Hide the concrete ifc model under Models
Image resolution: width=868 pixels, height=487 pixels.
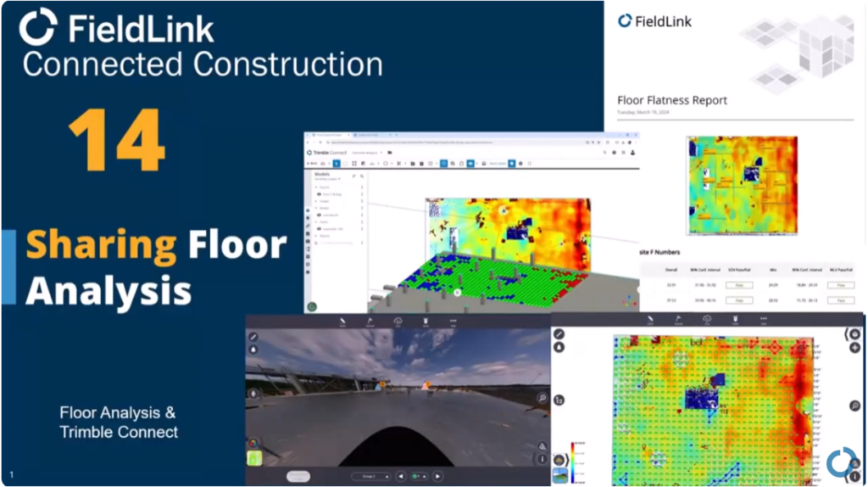tap(319, 215)
